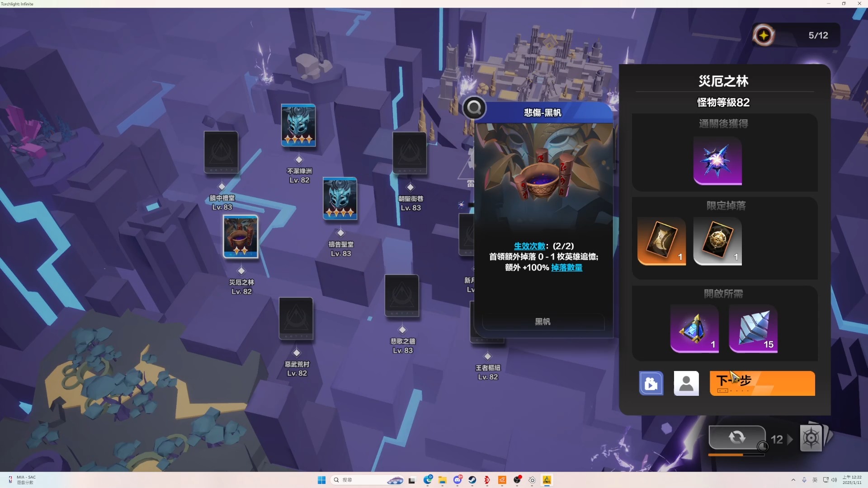This screenshot has width=868, height=488.
Task: Select the 不潔綠洲 Lv. 82 map card
Action: 298,125
